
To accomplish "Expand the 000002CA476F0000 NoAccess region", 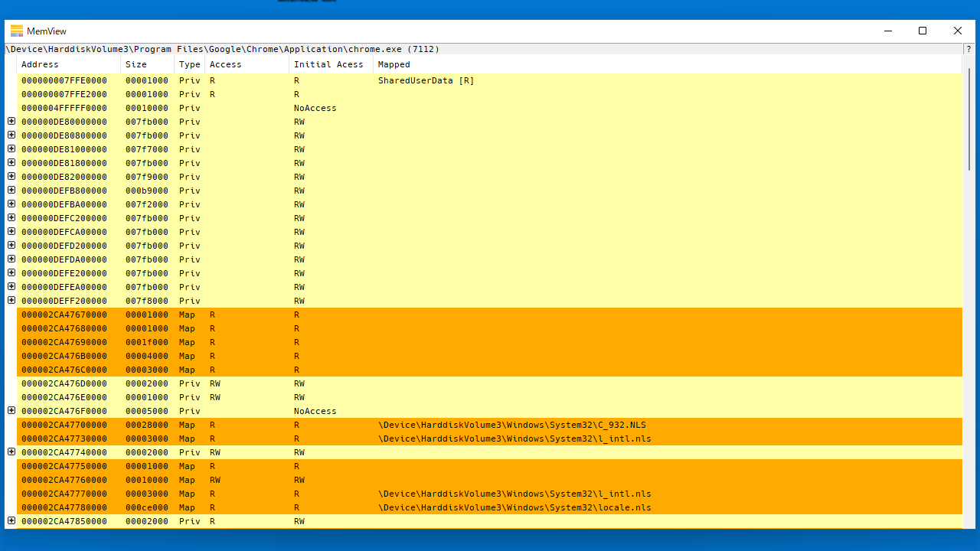I will point(11,411).
